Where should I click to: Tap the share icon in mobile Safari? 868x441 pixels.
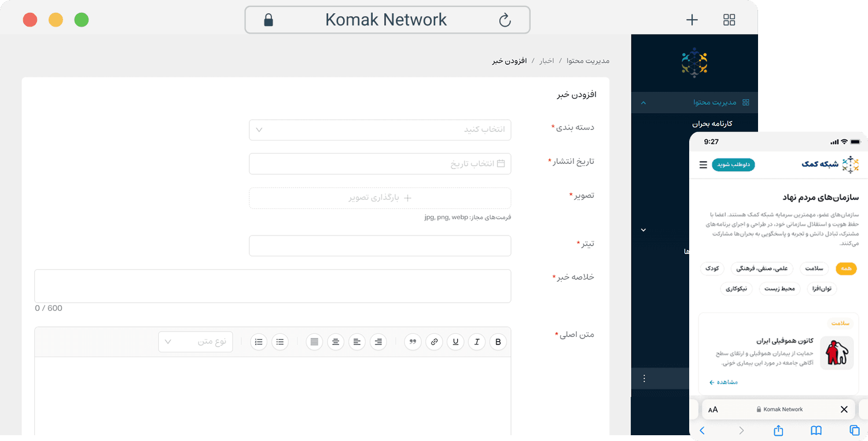778,430
